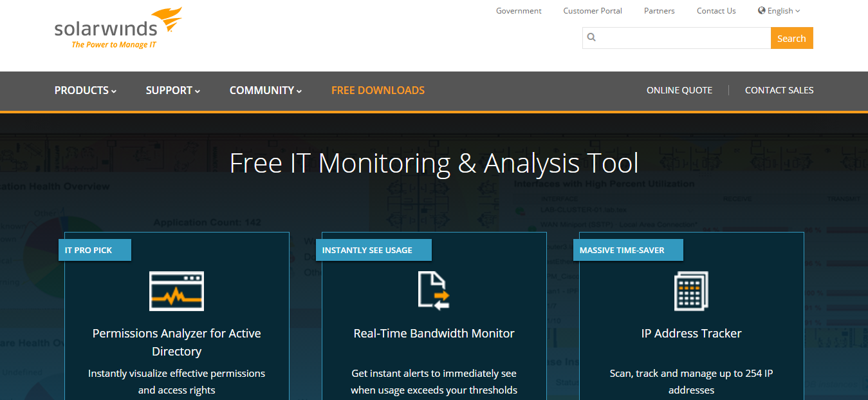Screen dimensions: 868x400
Task: Click the IP Address Tracker grid icon
Action: (691, 291)
